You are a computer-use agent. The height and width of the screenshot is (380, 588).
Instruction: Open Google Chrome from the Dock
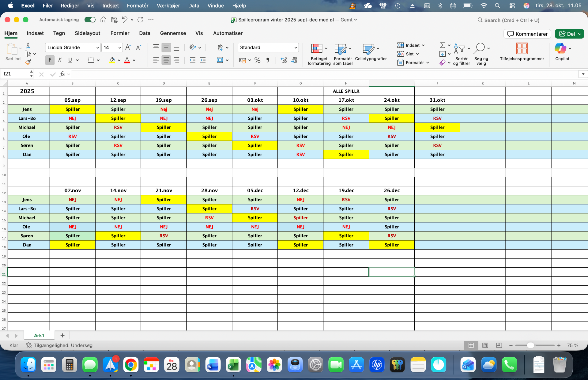click(131, 365)
